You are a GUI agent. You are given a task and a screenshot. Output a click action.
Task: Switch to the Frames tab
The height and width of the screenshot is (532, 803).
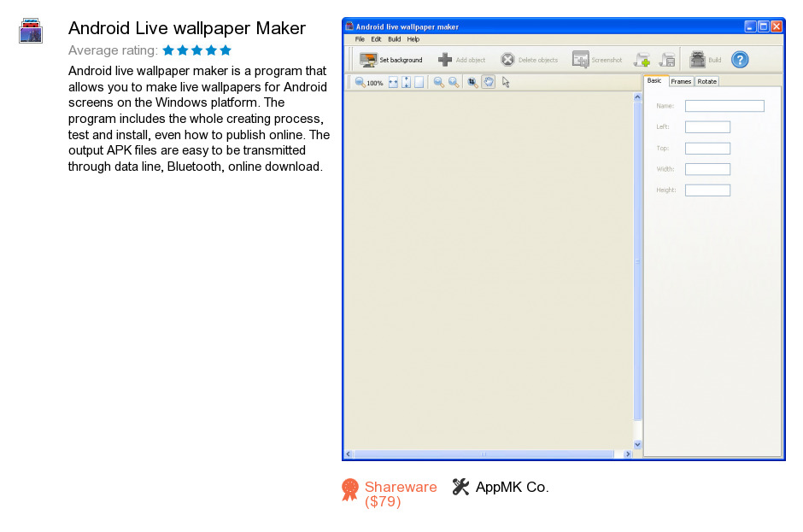click(x=681, y=81)
